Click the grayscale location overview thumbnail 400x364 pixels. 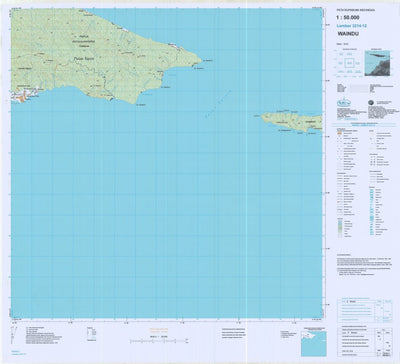pos(377,63)
